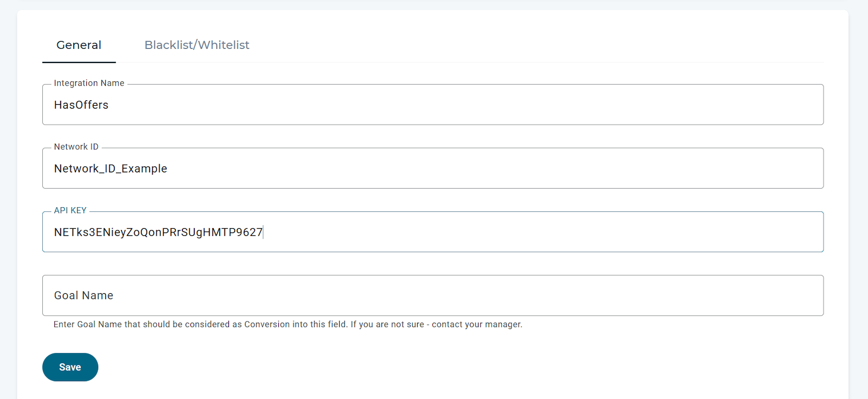
Task: Place cursor in the NETks3EN API key string
Action: click(x=158, y=232)
